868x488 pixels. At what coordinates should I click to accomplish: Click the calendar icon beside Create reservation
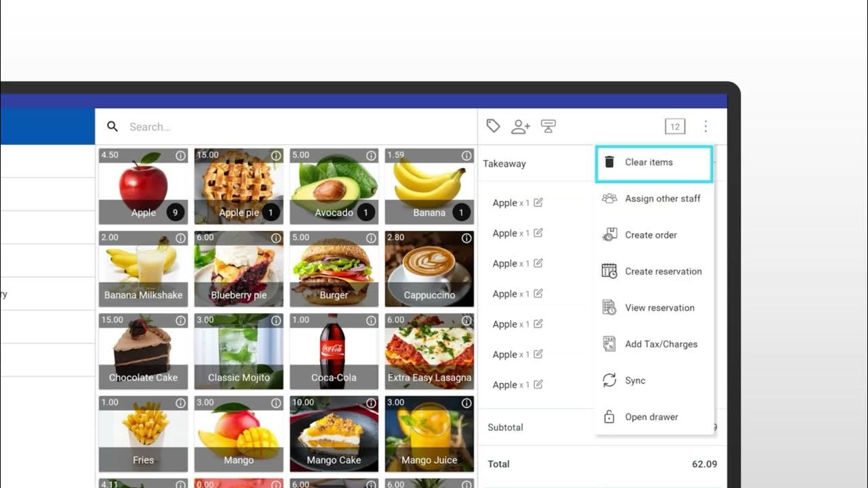click(609, 271)
